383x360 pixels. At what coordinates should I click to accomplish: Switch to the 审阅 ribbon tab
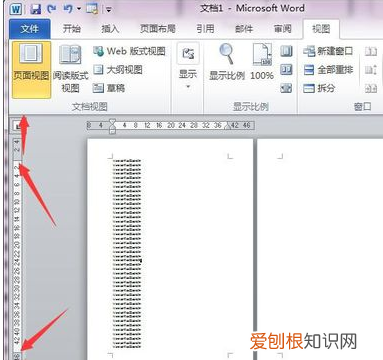pos(283,29)
